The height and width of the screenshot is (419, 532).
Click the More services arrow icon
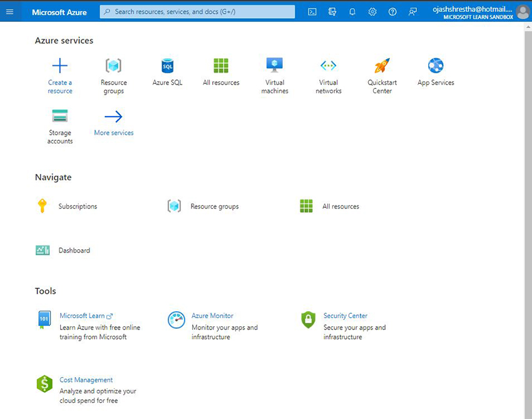(113, 116)
